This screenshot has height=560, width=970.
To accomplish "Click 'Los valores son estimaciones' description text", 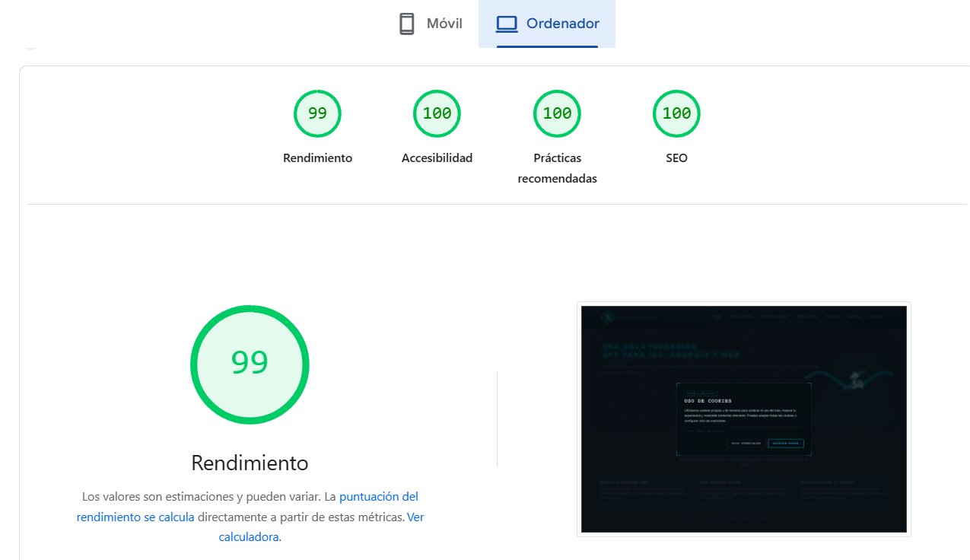I will pos(250,517).
